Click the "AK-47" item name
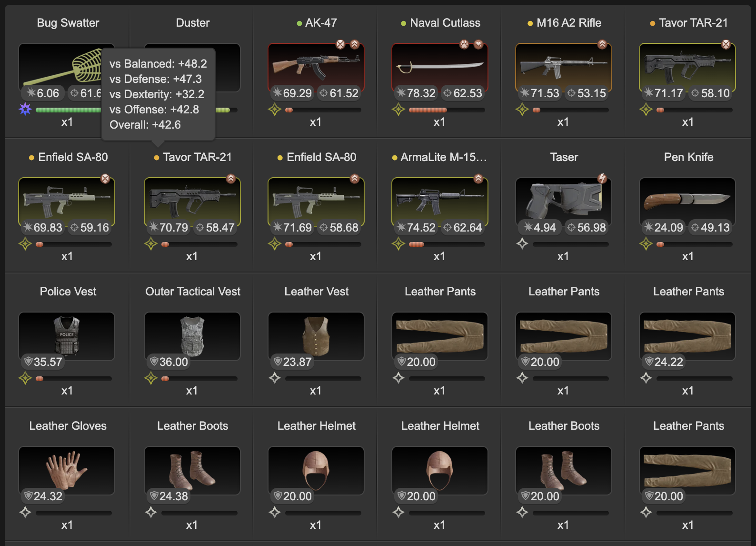 (321, 23)
